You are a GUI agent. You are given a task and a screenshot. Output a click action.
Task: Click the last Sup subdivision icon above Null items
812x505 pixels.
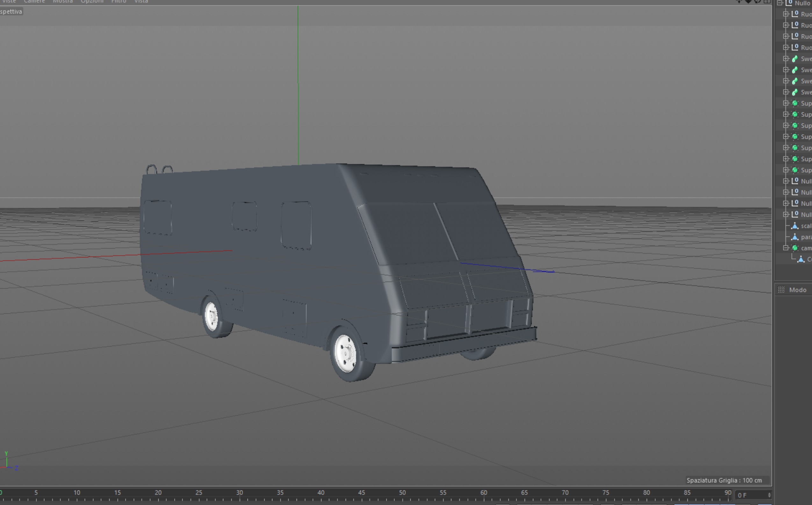795,170
